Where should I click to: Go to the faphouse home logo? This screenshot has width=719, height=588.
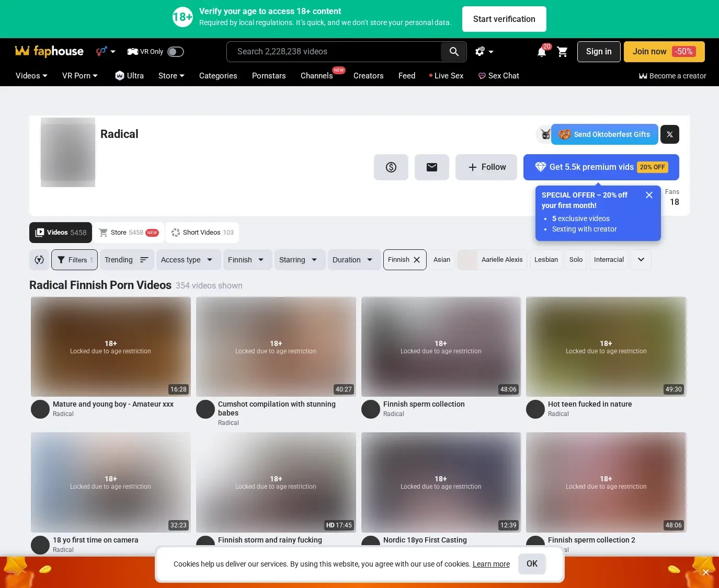point(49,51)
